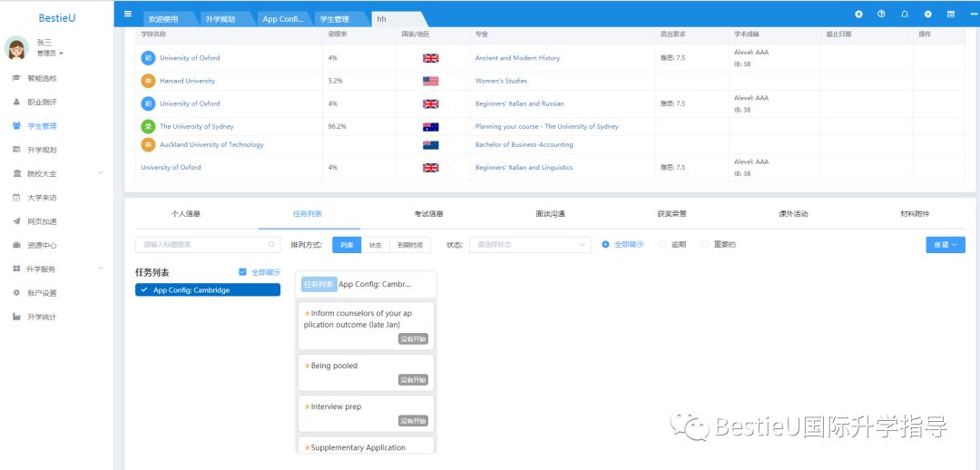The width and height of the screenshot is (980, 470).
Task: Click the flag in the Sydney row
Action: point(431,126)
